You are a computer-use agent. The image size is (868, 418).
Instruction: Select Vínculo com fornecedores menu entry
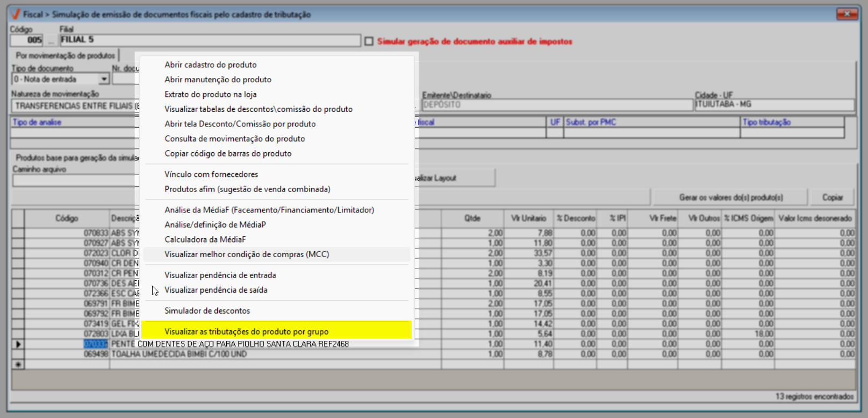pyautogui.click(x=211, y=174)
